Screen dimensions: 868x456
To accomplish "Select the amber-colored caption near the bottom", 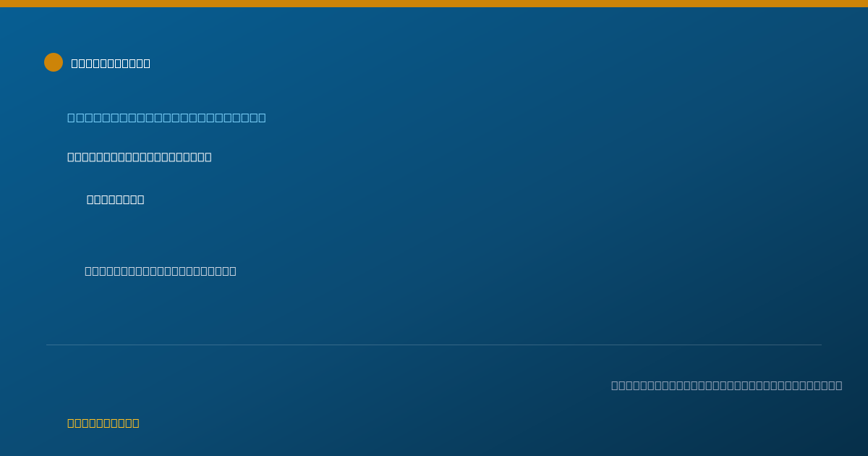I will pyautogui.click(x=103, y=423).
